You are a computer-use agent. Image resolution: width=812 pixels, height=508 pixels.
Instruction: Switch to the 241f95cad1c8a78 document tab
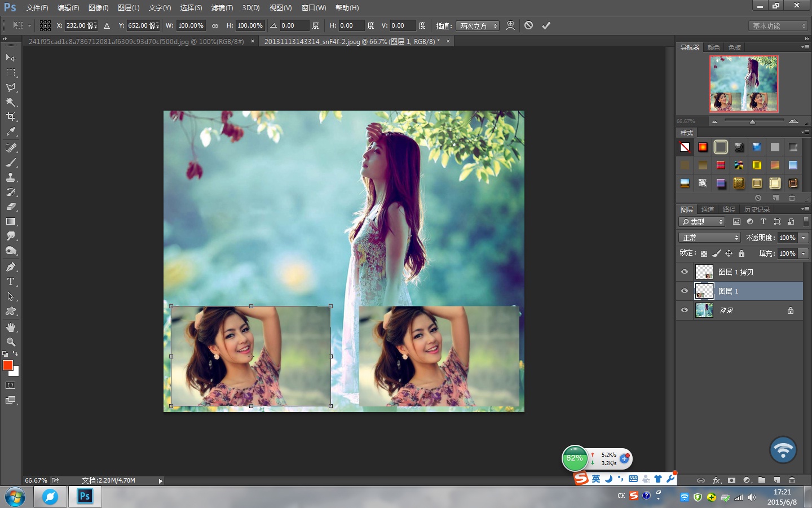click(136, 42)
